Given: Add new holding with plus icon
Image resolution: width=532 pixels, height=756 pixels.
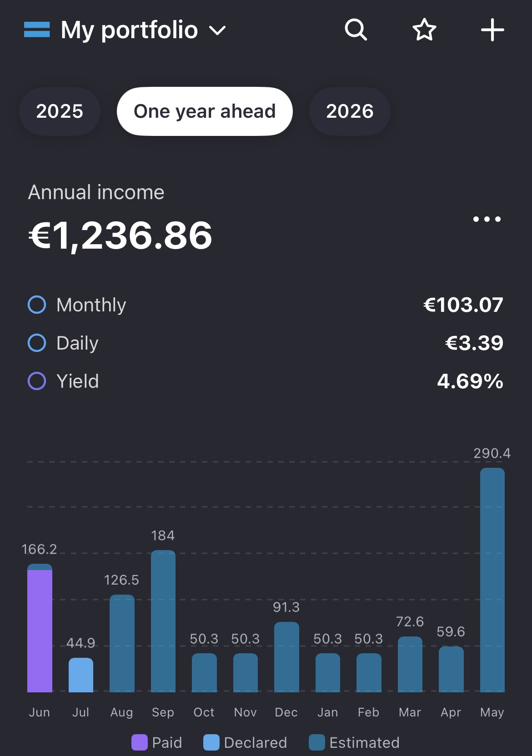Looking at the screenshot, I should 492,30.
